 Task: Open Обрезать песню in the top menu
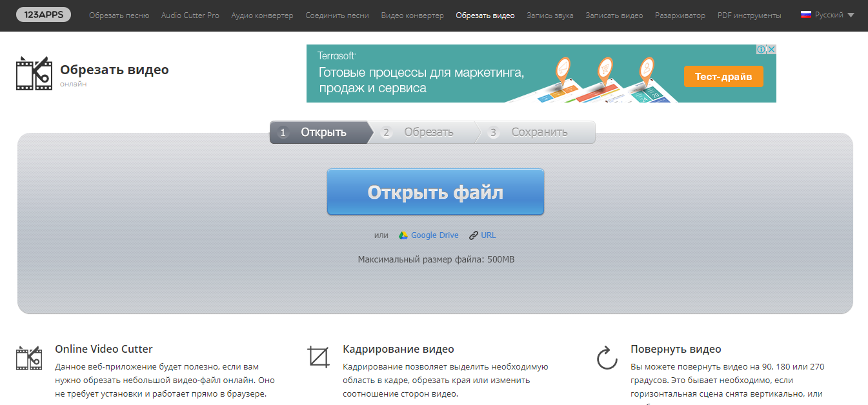click(119, 15)
